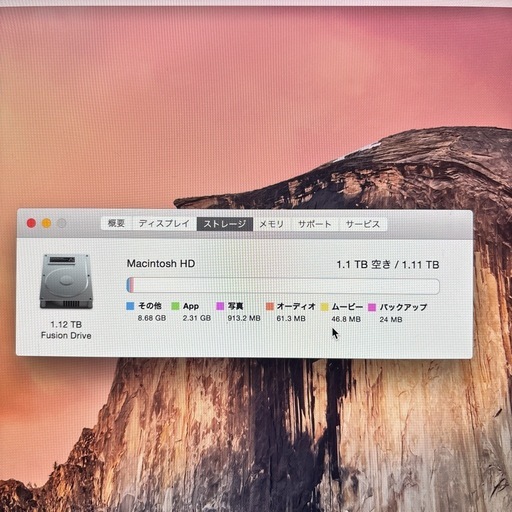Click the orange オーディオ legend swatch
The height and width of the screenshot is (512, 512).
click(270, 306)
